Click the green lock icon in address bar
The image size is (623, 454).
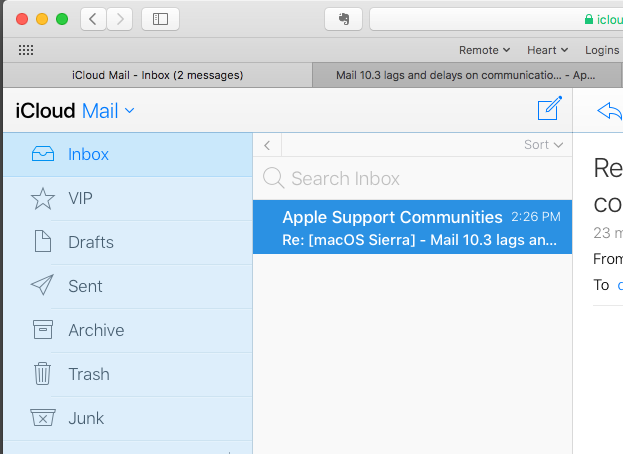(x=589, y=19)
